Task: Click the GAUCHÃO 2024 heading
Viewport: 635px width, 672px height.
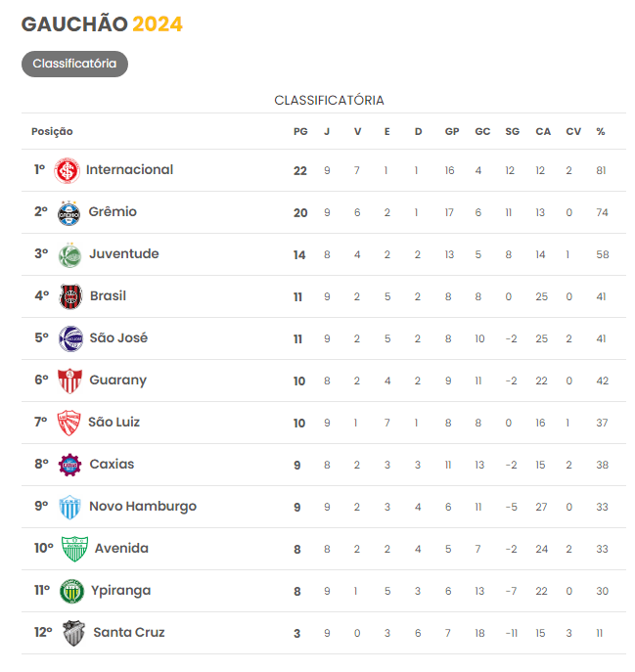Action: click(102, 24)
